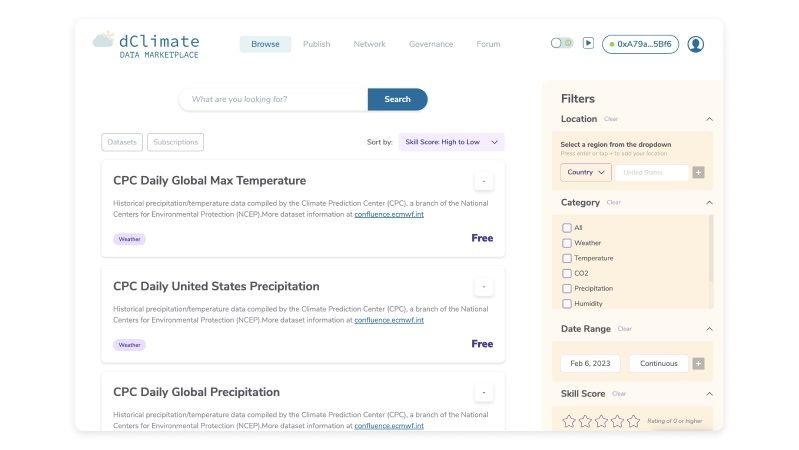Click the United States location input field
Viewport: 799px width, 450px height.
pos(652,172)
